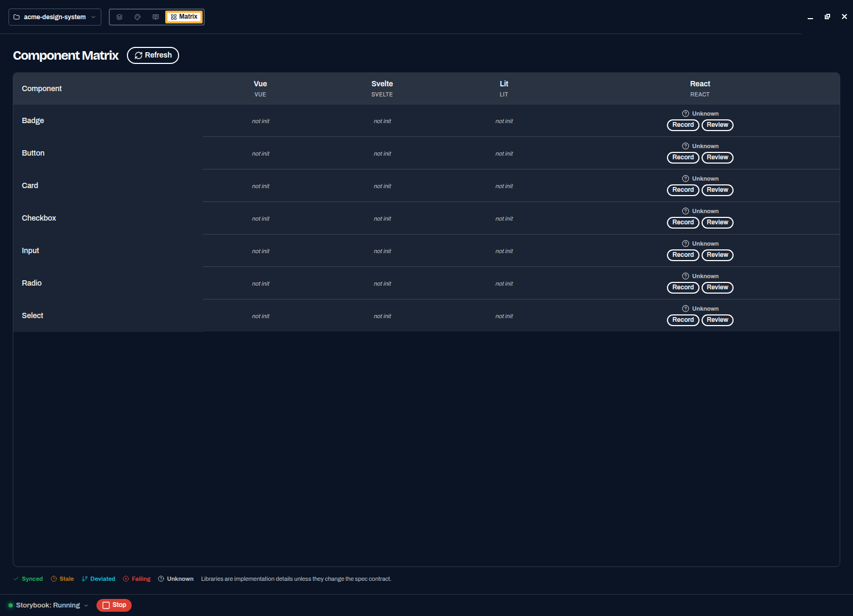Click Record for the Checkbox component
This screenshot has height=616, width=853.
coord(683,223)
